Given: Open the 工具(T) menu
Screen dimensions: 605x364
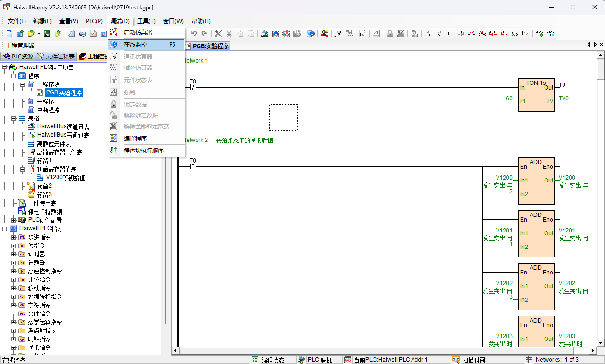Looking at the screenshot, I should coord(146,21).
